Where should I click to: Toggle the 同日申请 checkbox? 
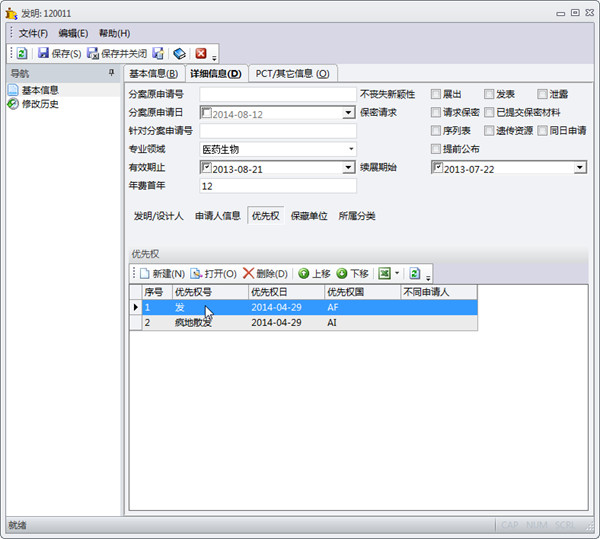coord(542,130)
